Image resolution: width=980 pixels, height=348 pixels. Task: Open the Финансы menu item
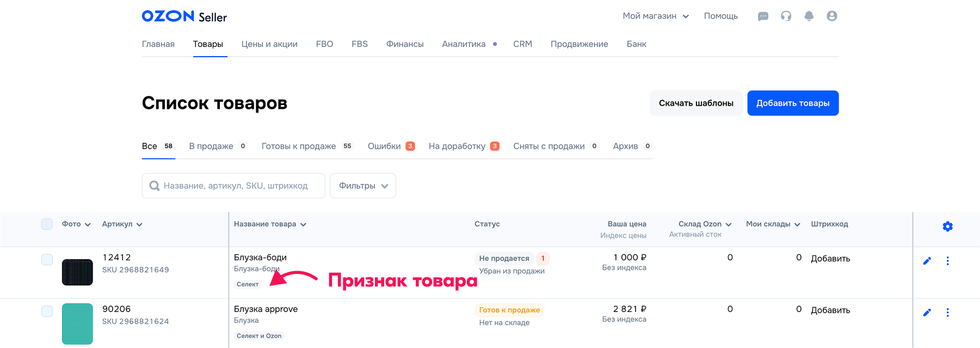405,44
